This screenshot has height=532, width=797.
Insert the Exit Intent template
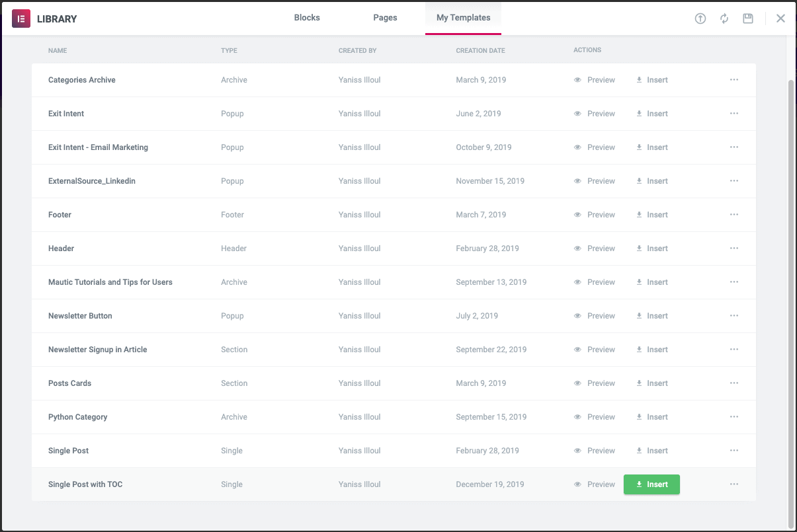(x=652, y=114)
